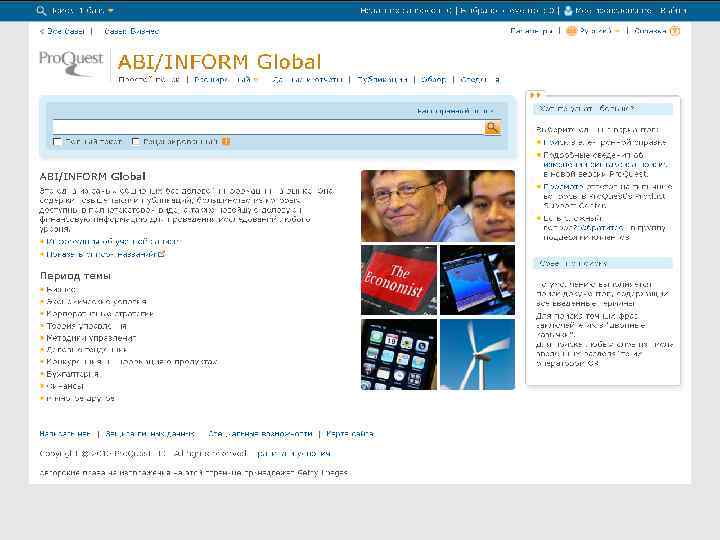The image size is (720, 540).
Task: Open the Accessibility footer link
Action: 260,433
